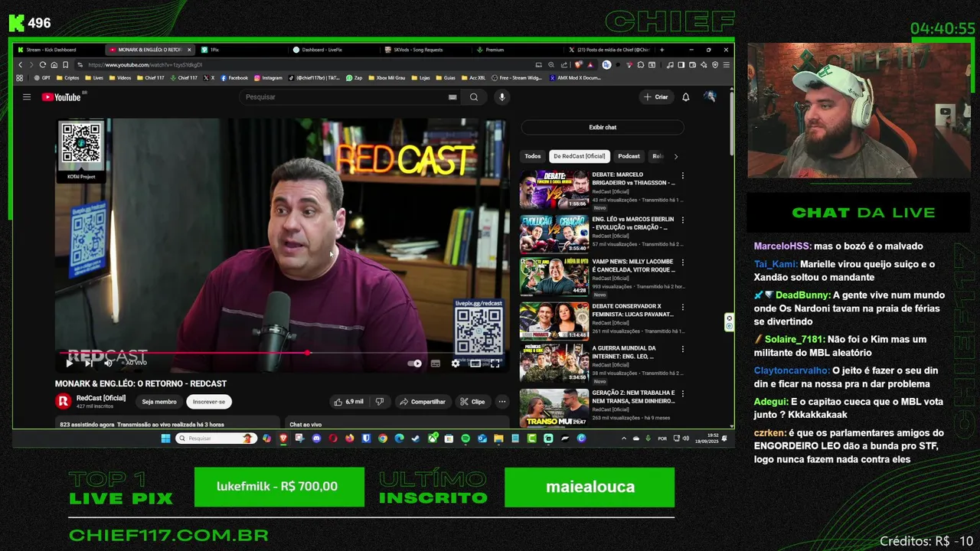Click the Windows taskbar Pesquisar search box
980x551 pixels.
tap(216, 439)
